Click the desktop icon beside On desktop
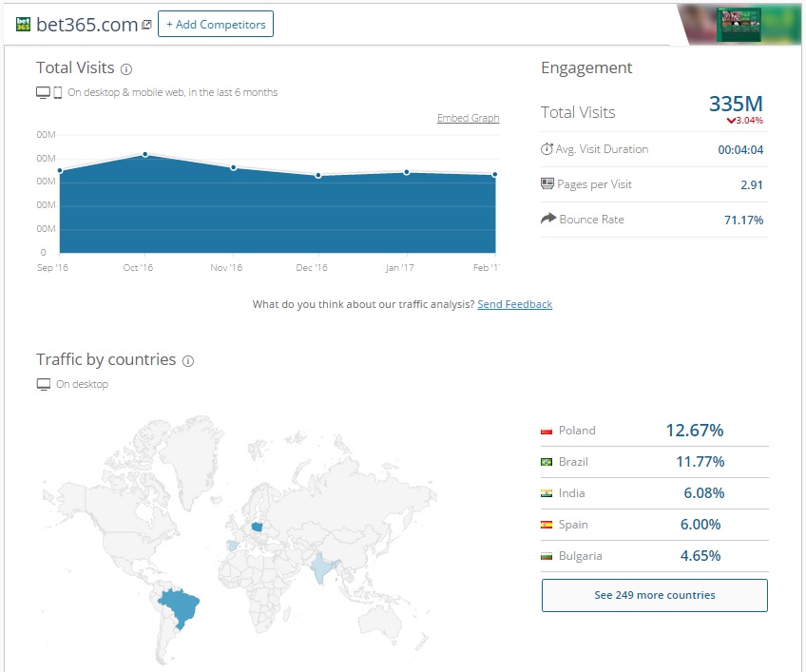The width and height of the screenshot is (806, 672). tap(44, 385)
